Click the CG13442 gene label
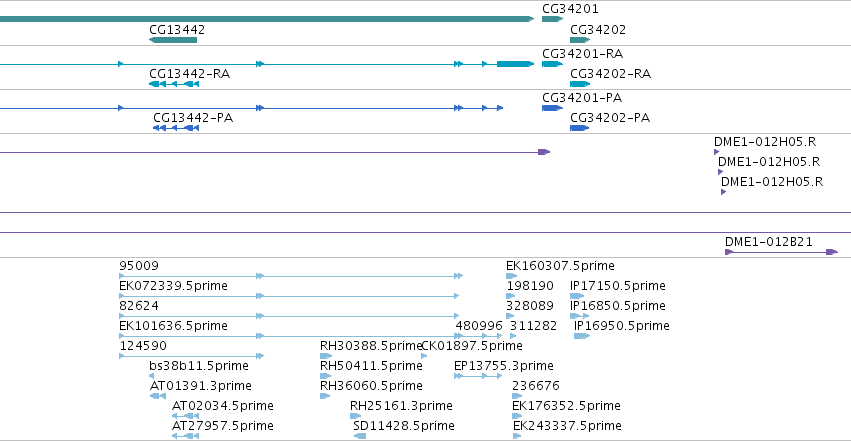This screenshot has height=441, width=851. [177, 30]
